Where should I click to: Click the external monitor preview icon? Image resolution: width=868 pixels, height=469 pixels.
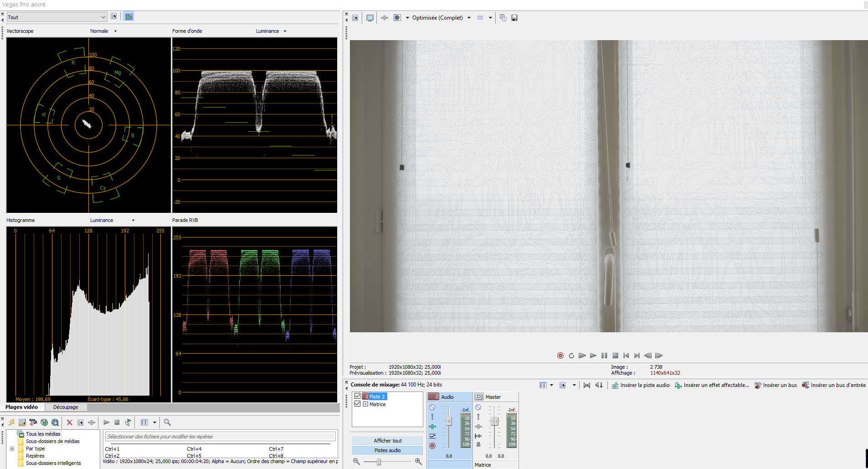(x=370, y=18)
